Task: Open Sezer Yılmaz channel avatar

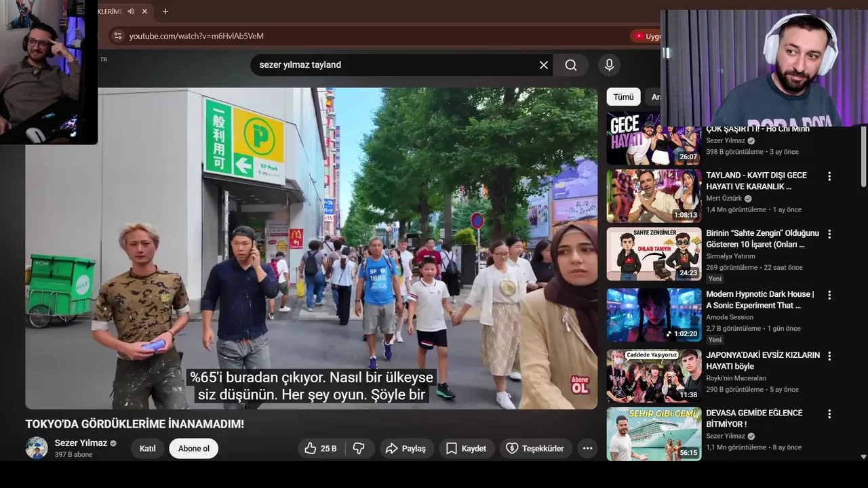Action: click(x=37, y=448)
